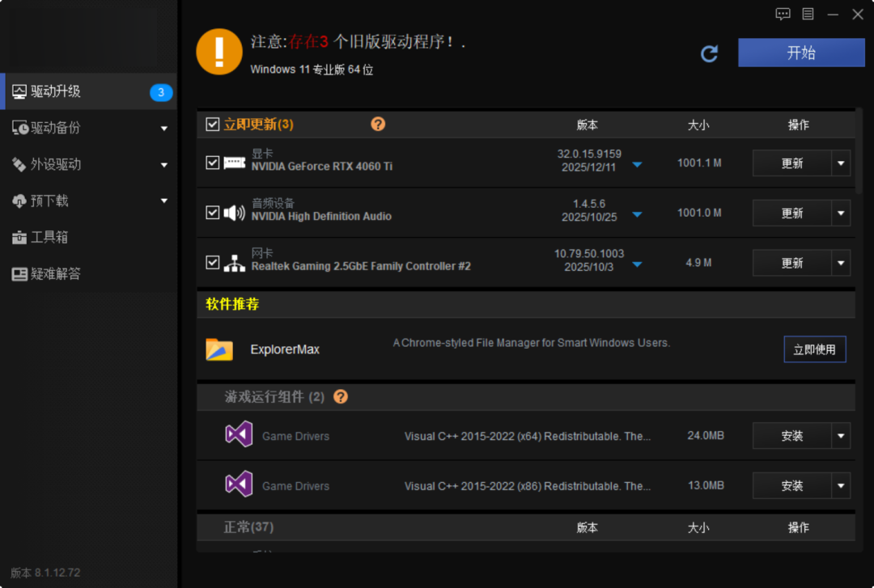The width and height of the screenshot is (874, 588).
Task: Click the help icon beside 游戏运行组件
Action: [341, 396]
